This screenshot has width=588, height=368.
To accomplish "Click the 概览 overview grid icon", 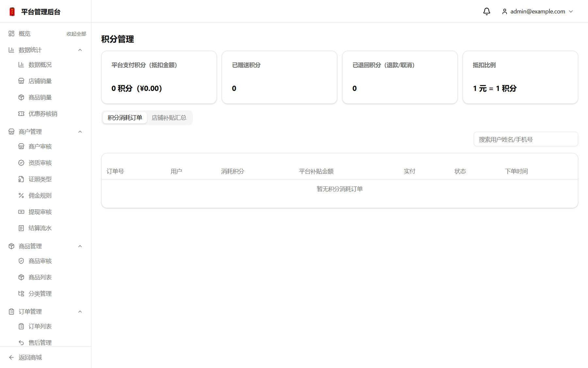I will pos(11,34).
